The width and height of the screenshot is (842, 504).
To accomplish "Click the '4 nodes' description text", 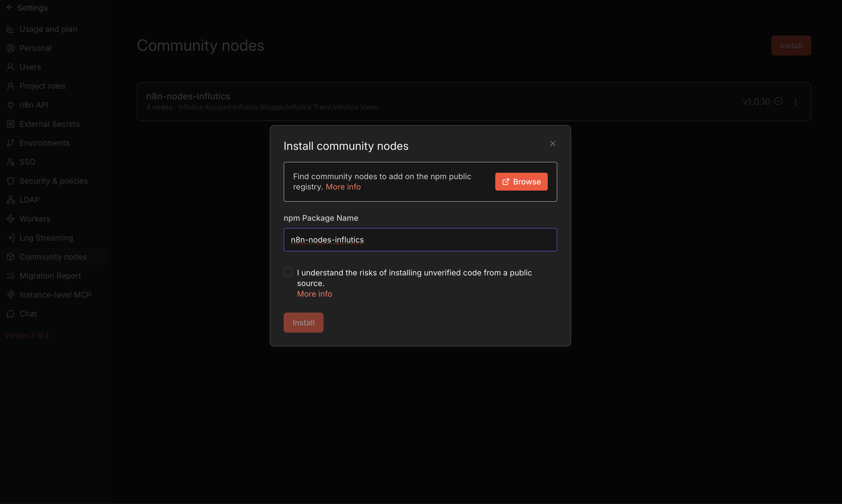I will [262, 107].
